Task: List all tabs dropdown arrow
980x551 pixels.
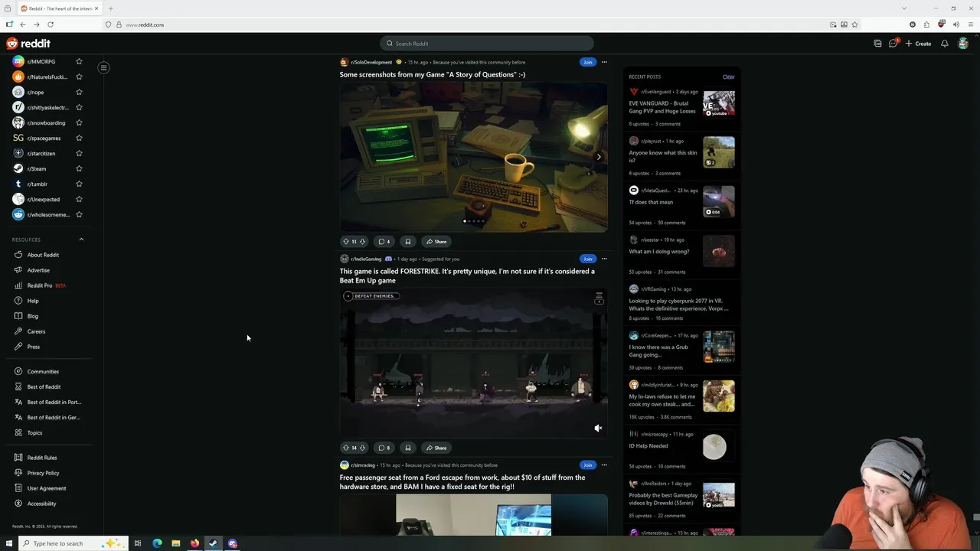Action: pos(904,8)
